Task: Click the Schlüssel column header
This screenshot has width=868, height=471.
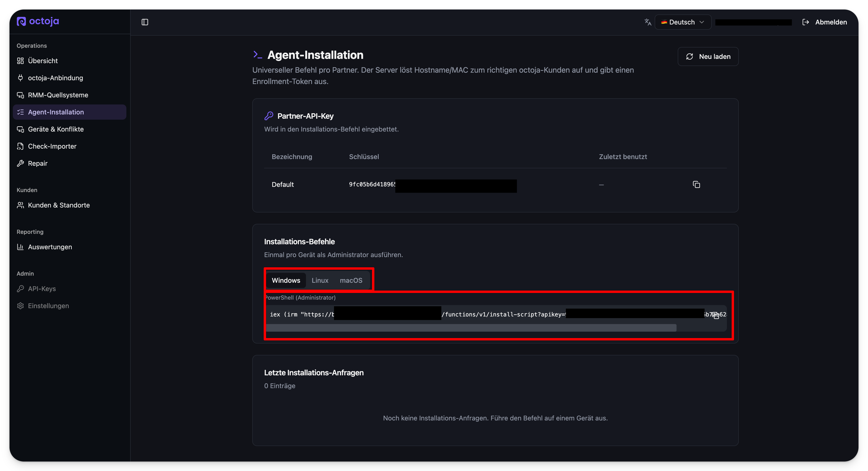Action: [364, 157]
